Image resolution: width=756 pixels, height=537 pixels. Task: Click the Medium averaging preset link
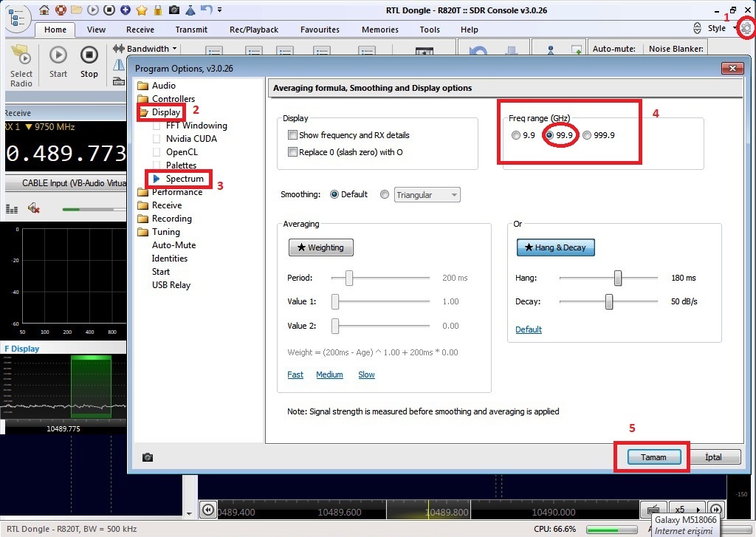click(x=329, y=374)
